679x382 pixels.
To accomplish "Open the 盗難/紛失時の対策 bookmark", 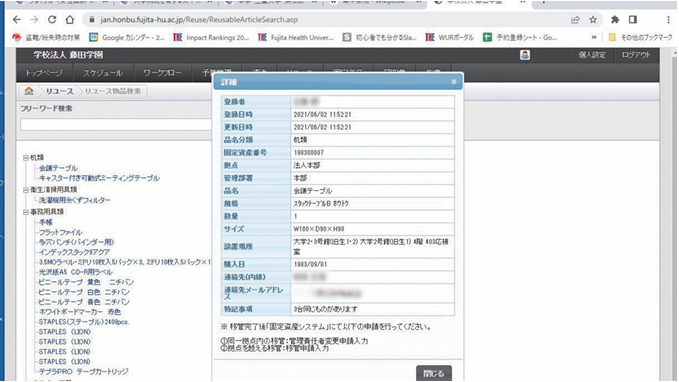I will (x=47, y=38).
